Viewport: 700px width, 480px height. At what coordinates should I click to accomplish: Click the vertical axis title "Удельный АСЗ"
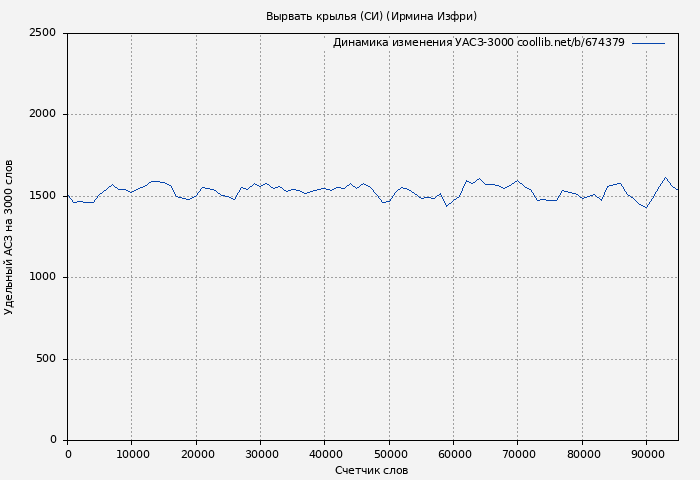9,237
